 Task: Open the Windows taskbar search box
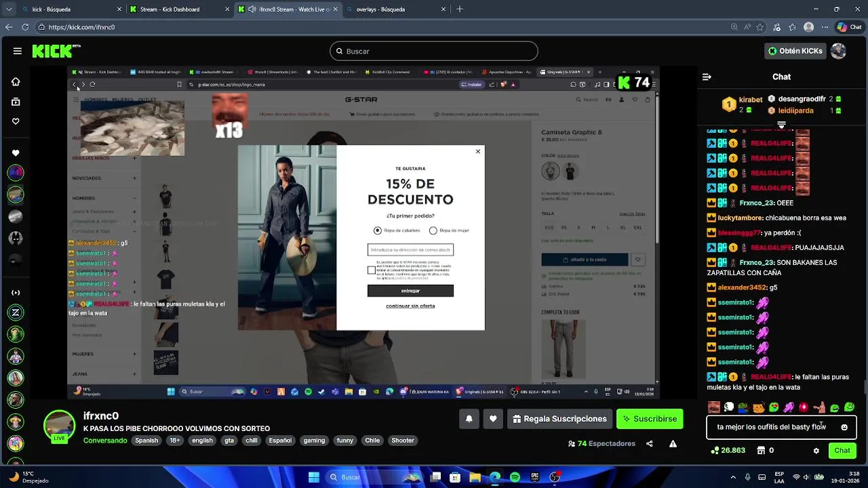click(x=373, y=477)
